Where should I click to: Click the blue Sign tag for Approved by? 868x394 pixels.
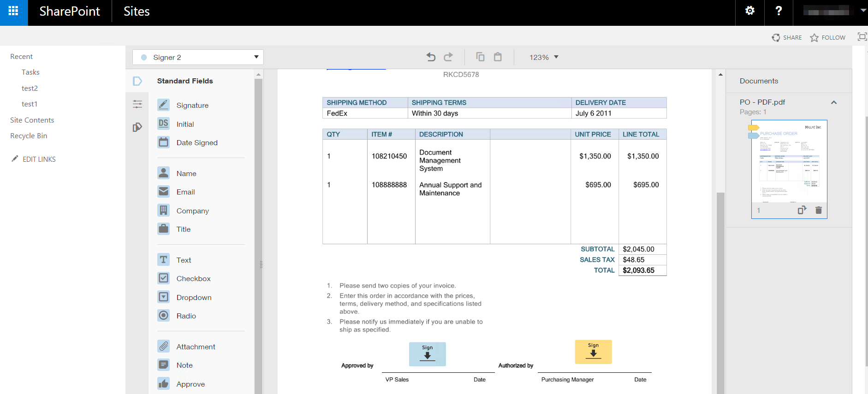coord(428,354)
